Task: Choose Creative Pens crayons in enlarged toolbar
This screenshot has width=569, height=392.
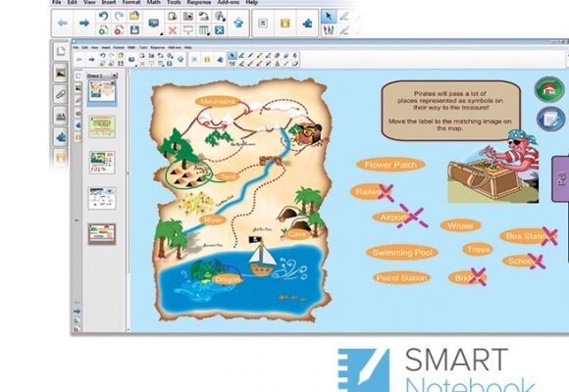Action: [x=329, y=29]
